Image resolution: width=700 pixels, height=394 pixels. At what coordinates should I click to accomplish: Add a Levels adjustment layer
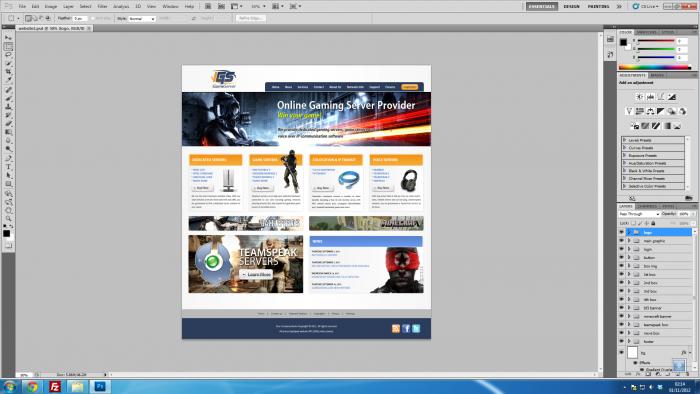(x=650, y=97)
